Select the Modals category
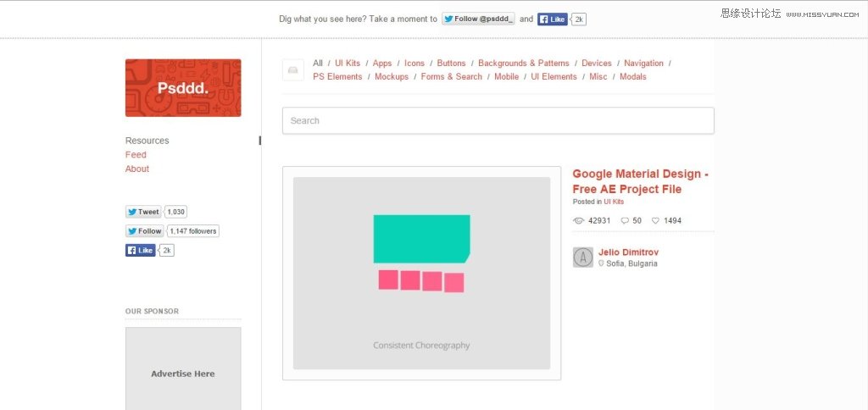This screenshot has height=410, width=868. tap(633, 77)
